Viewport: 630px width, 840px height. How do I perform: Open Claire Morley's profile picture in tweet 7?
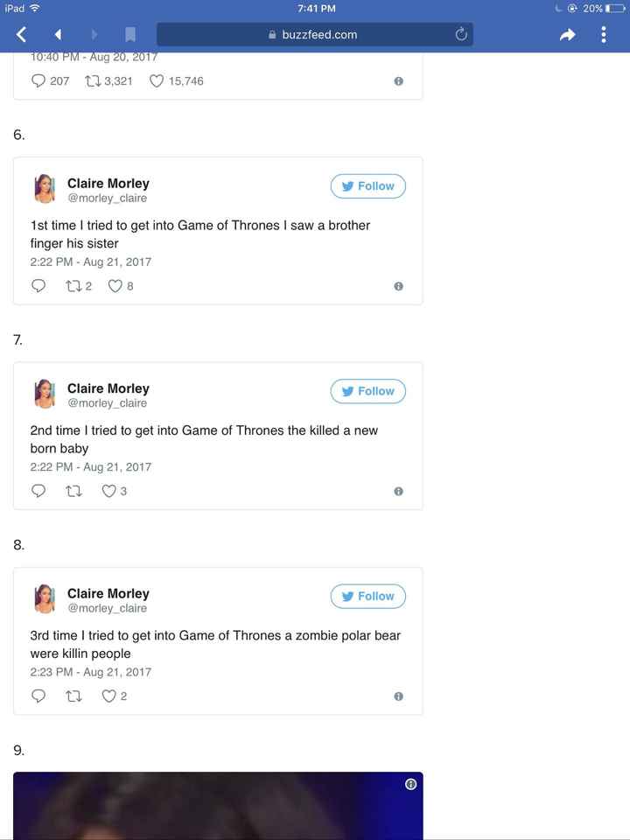(45, 394)
